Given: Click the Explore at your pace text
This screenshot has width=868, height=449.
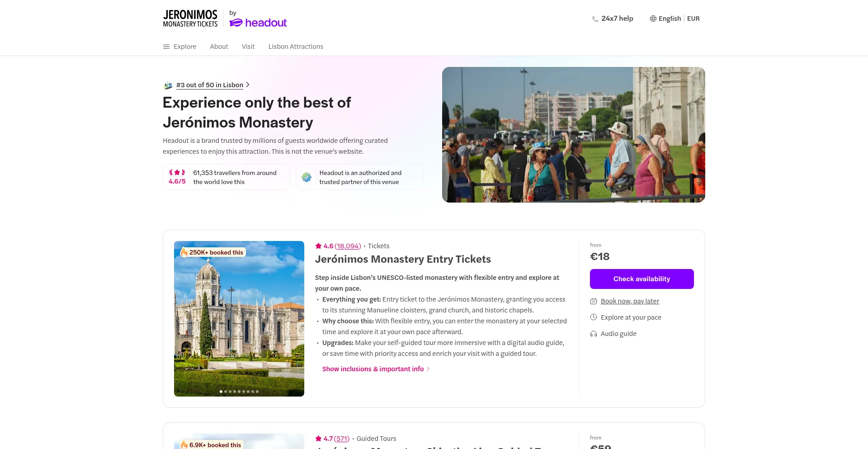Looking at the screenshot, I should [x=631, y=317].
